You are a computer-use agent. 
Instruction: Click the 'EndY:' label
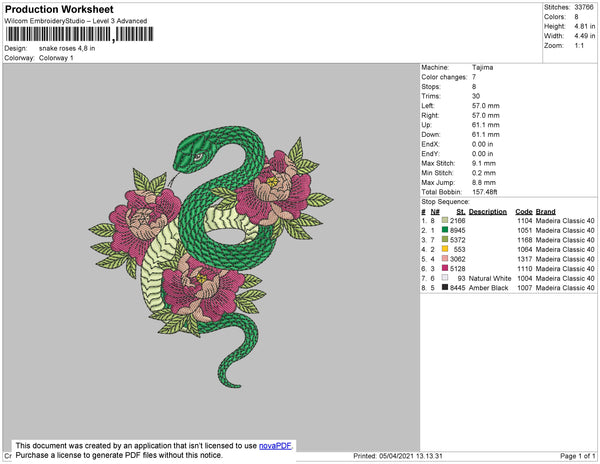pos(430,153)
